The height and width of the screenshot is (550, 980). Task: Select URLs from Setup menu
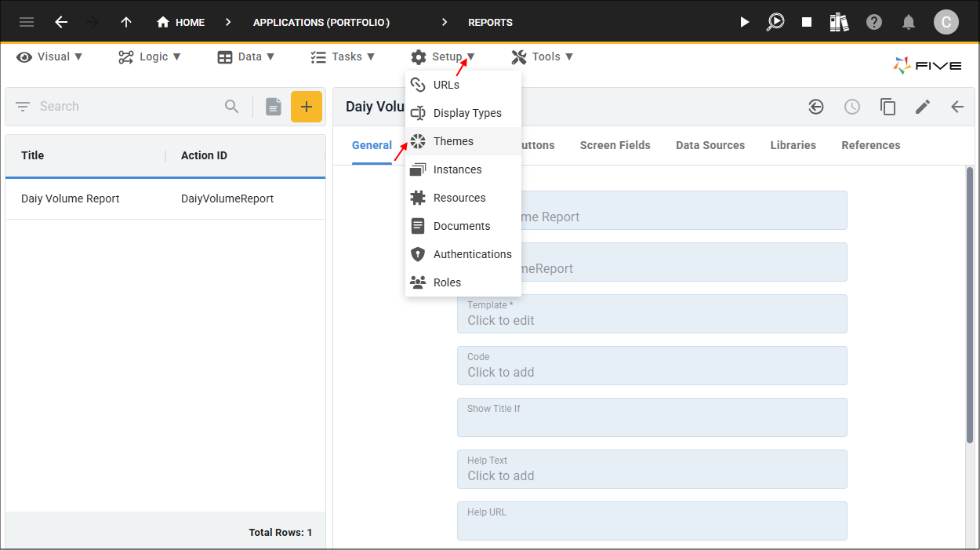click(x=463, y=85)
